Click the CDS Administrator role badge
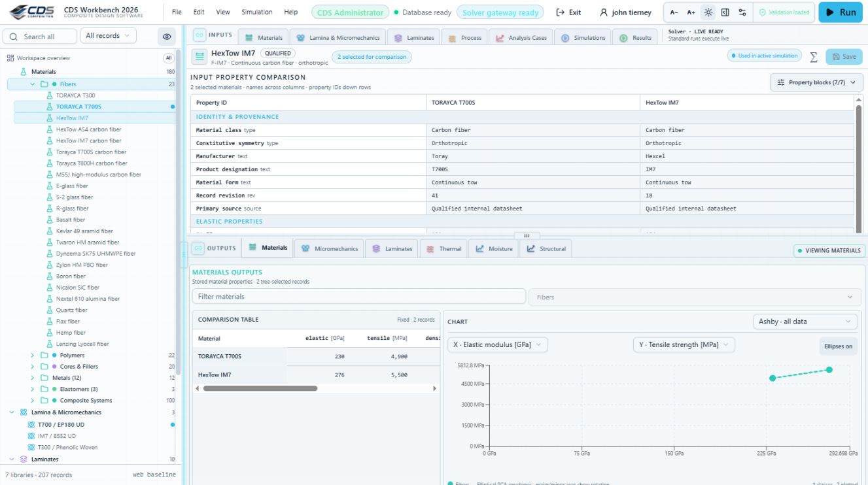Viewport: 868px width, 485px height. coord(350,12)
